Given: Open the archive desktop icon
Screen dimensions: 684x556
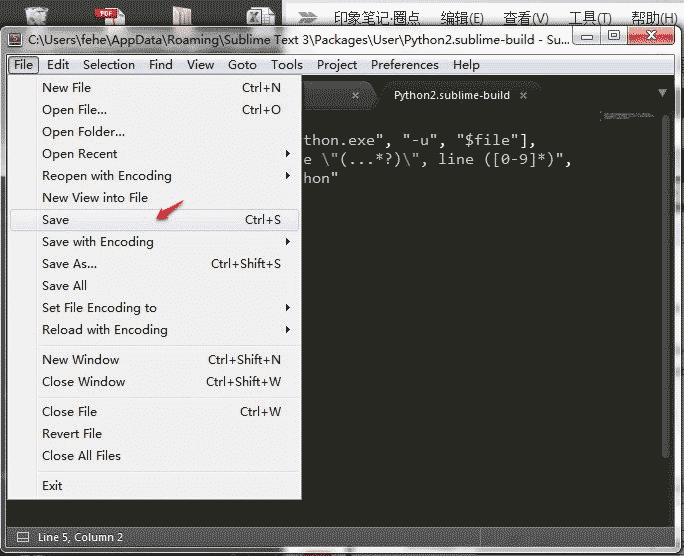Looking at the screenshot, I should click(x=182, y=16).
